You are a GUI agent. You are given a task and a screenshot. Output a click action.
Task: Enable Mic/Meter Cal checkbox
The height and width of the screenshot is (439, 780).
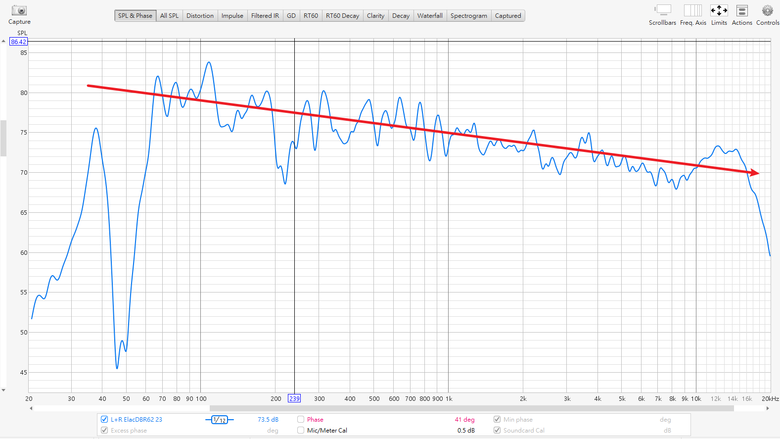coord(300,431)
